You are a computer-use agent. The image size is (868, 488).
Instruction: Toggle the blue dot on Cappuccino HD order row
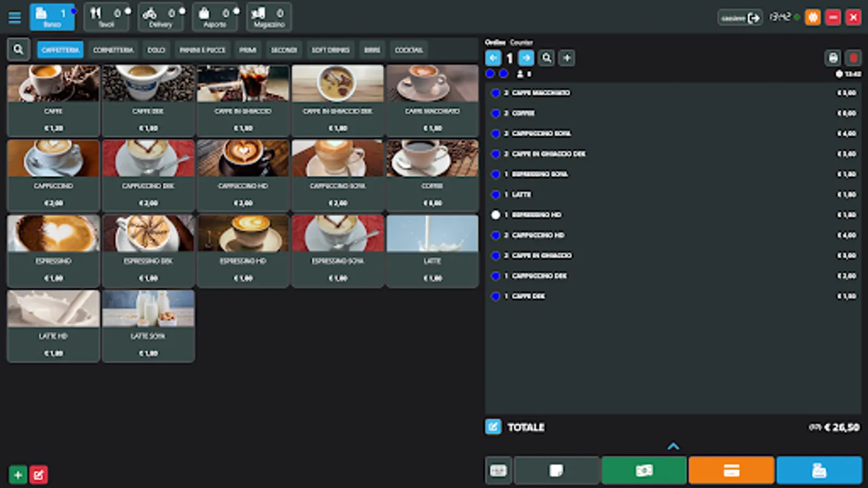495,235
